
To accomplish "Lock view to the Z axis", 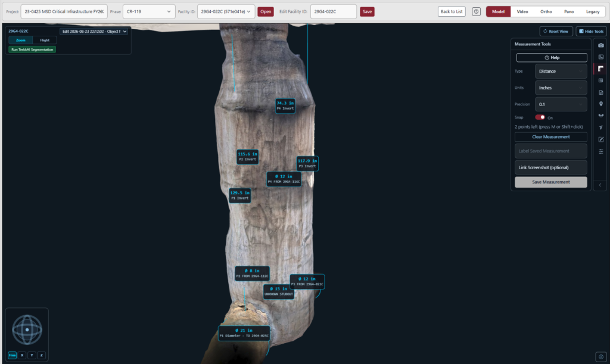I will coord(42,355).
